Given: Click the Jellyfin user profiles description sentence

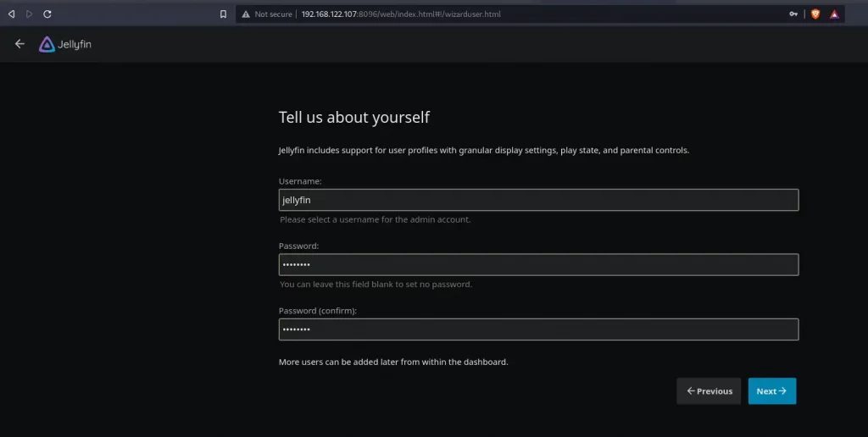Looking at the screenshot, I should tap(484, 151).
